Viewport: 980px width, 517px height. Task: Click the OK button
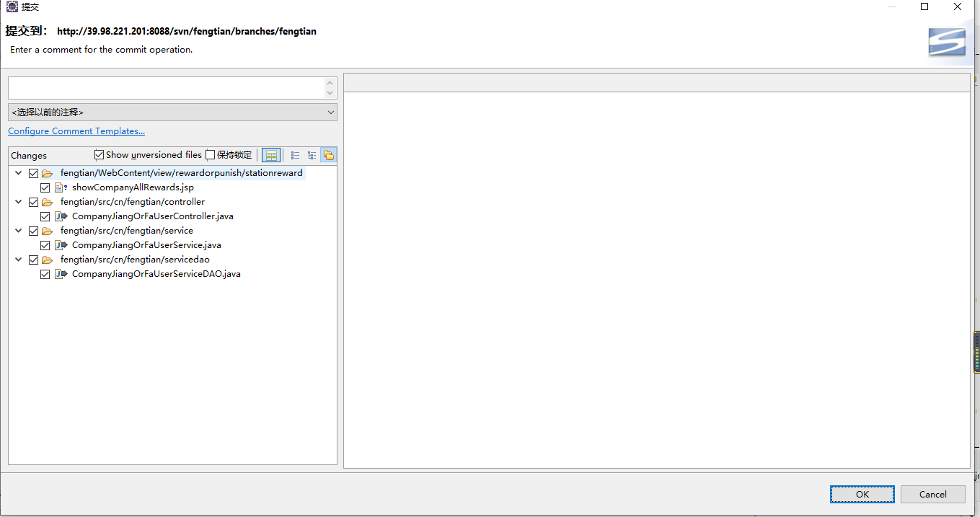pos(862,494)
